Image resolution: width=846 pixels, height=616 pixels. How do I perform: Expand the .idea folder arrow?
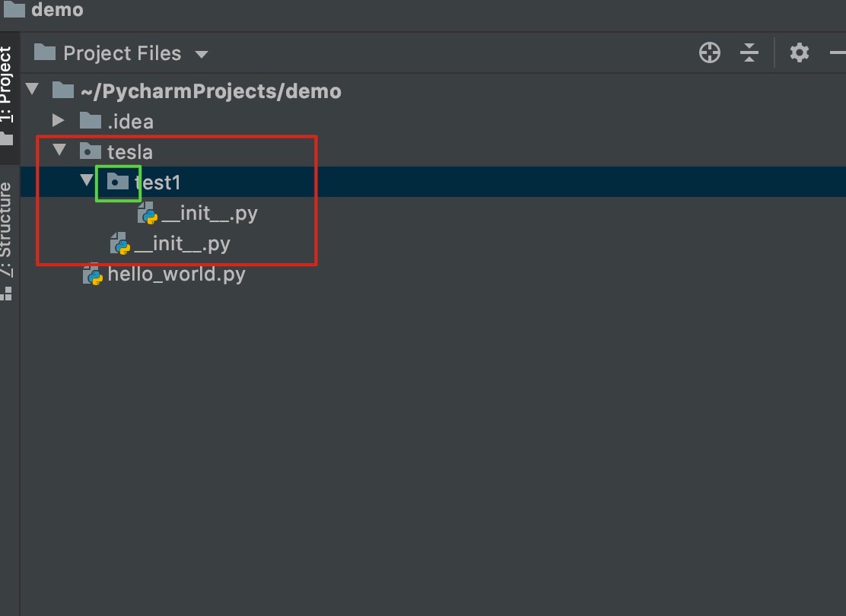pos(59,120)
